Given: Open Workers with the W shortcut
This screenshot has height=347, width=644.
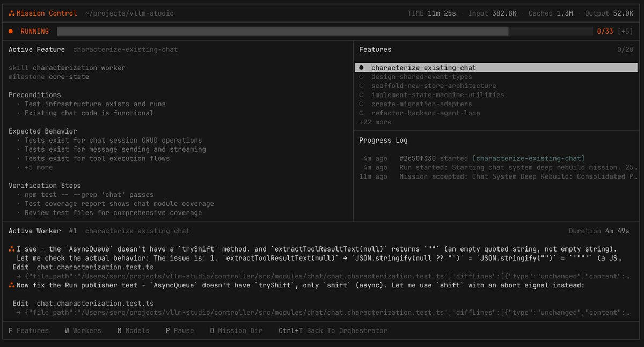Looking at the screenshot, I should (x=83, y=330).
